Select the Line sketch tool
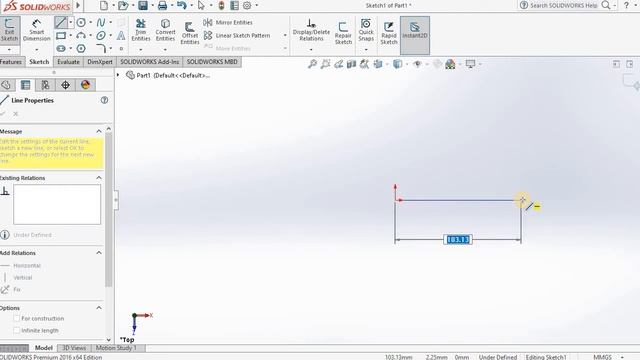Image resolution: width=640 pixels, height=360 pixels. [x=60, y=22]
